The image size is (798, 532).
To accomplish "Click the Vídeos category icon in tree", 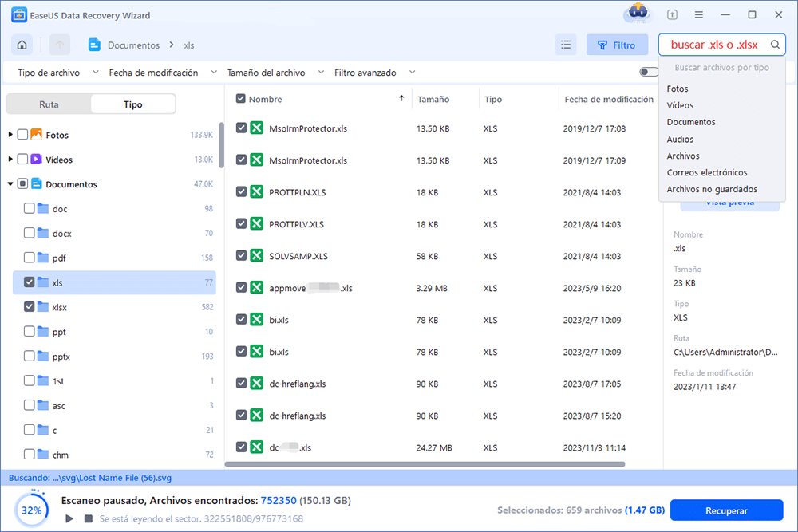I will [x=36, y=160].
